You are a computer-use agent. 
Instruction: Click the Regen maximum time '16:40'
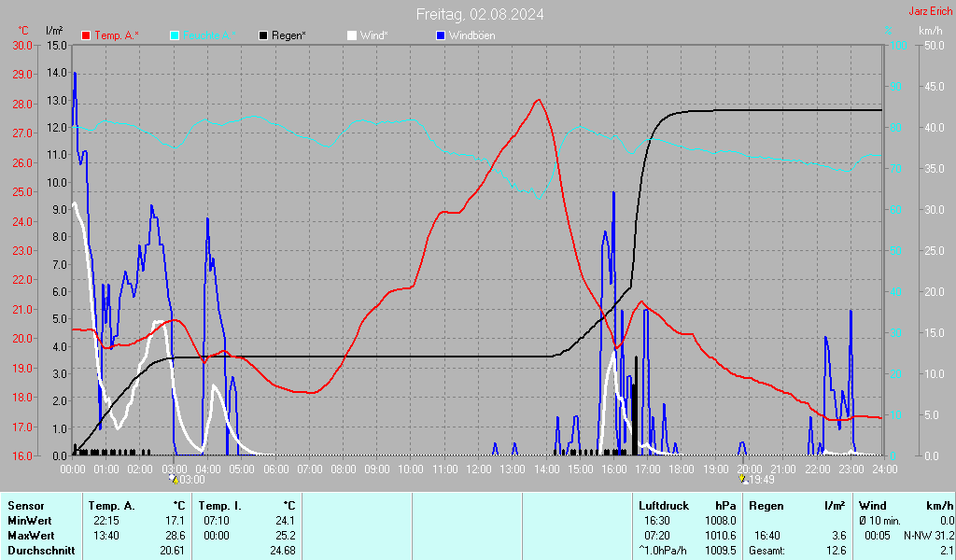pos(767,536)
